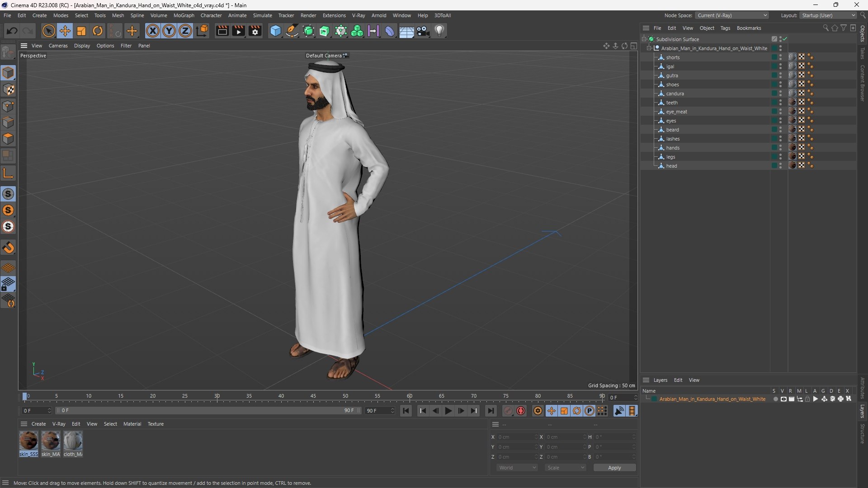Collapse Arabian_Man_in_Kandura object hierarchy

coord(649,48)
